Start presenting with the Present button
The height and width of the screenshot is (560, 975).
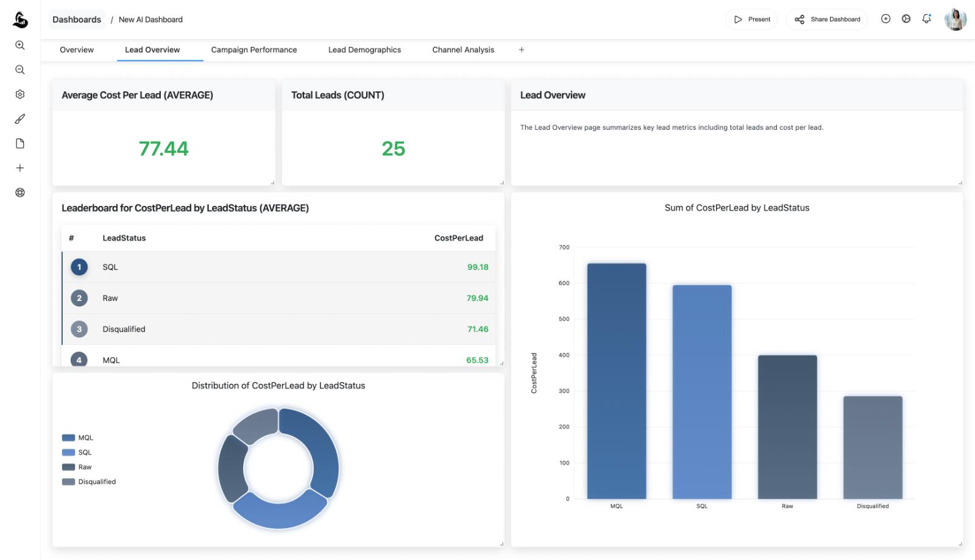(x=752, y=19)
